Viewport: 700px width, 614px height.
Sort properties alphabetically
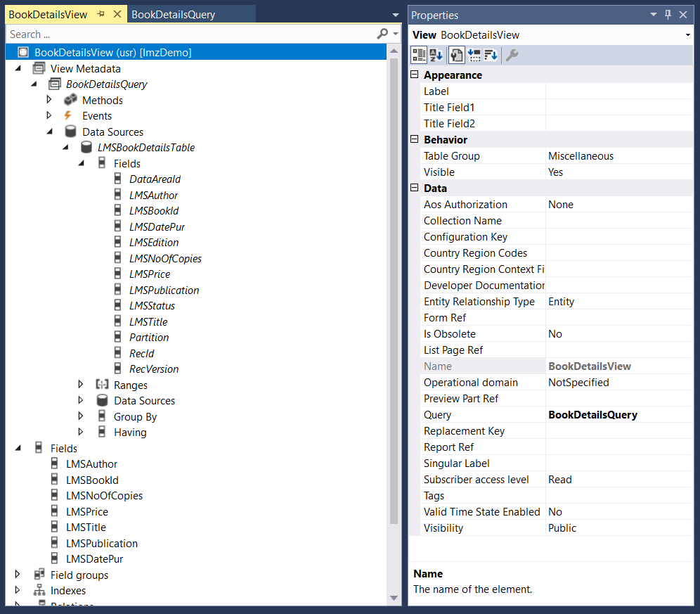(436, 55)
